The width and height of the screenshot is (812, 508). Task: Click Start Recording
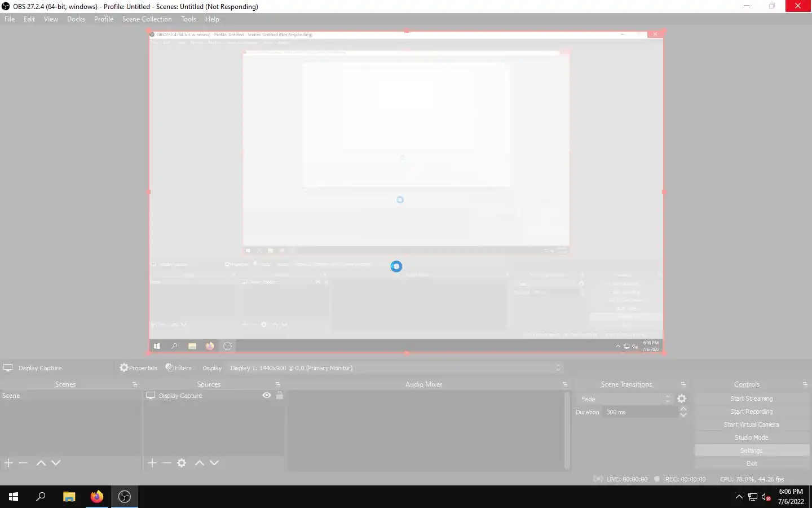tap(751, 411)
